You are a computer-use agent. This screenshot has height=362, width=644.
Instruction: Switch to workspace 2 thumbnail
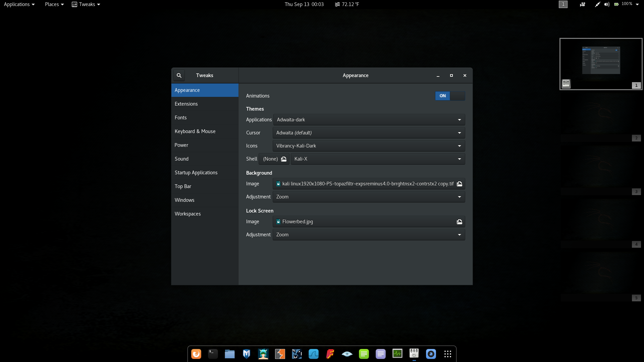point(601,117)
